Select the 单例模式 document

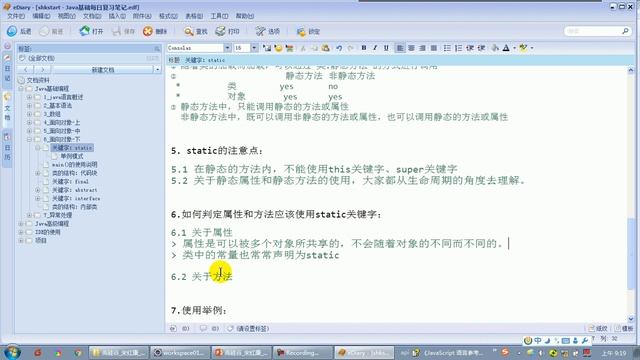click(x=72, y=156)
